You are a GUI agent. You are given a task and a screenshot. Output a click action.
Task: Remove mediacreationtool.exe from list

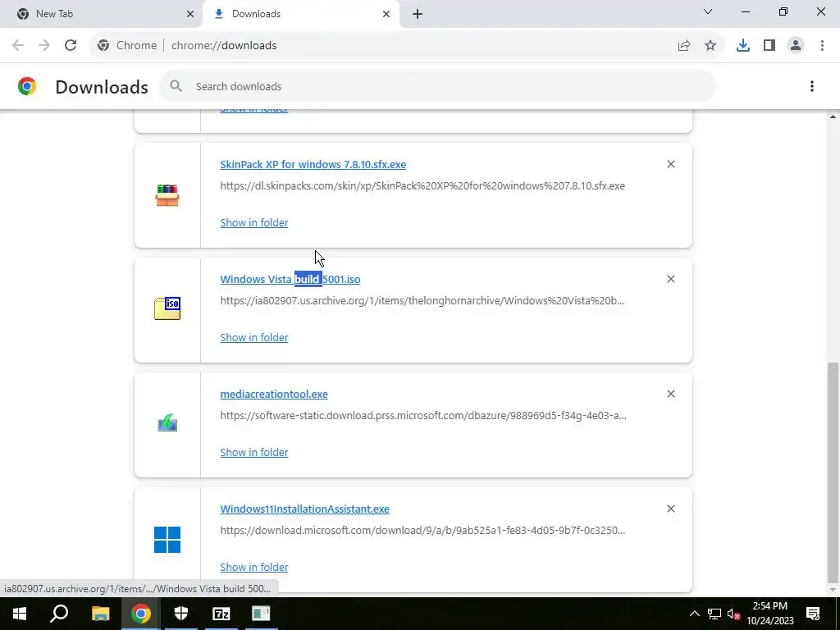coord(671,394)
